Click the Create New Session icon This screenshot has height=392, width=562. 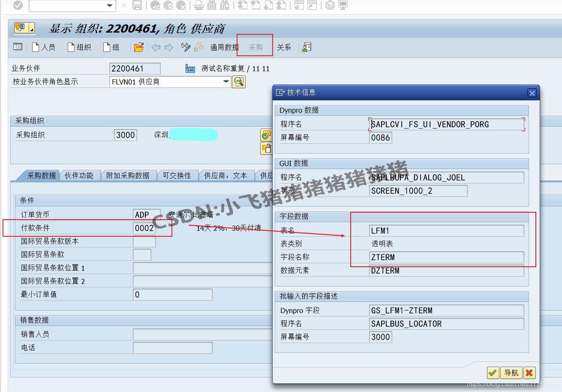tap(299, 5)
